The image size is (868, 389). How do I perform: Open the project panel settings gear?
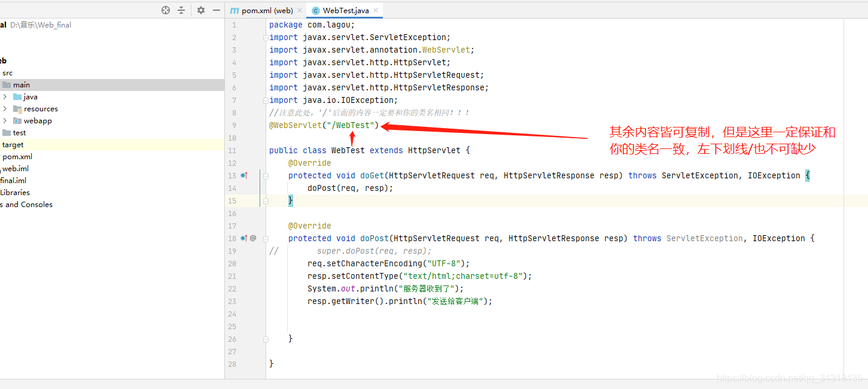[201, 10]
